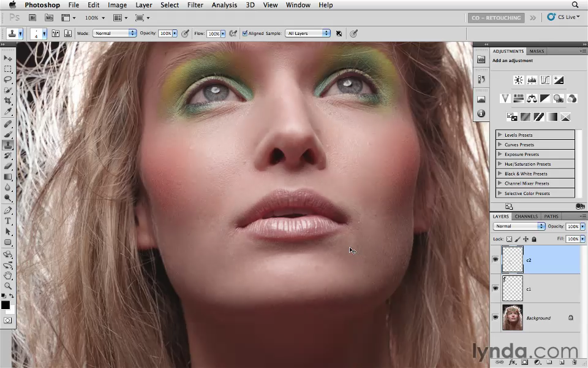588x368 pixels.
Task: Select the Gradient tool
Action: [7, 177]
